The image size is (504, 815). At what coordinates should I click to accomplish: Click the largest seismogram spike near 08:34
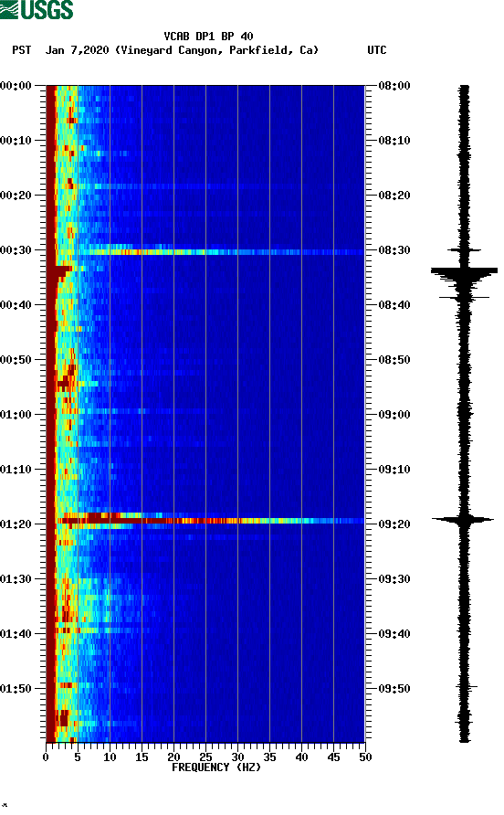tap(464, 270)
